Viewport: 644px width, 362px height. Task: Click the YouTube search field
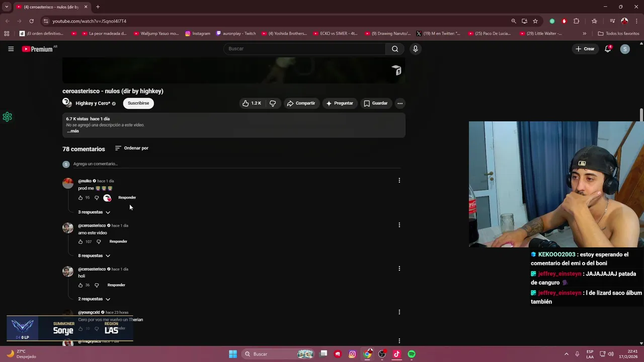(304, 49)
